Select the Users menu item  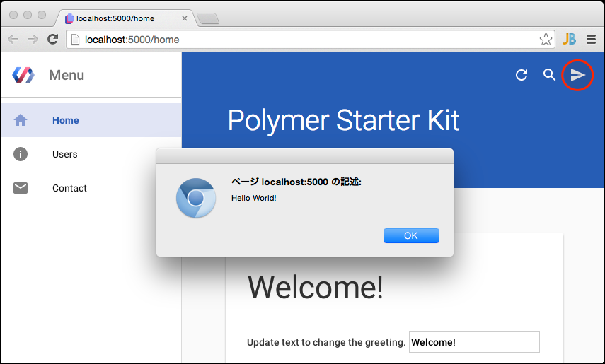pyautogui.click(x=91, y=154)
